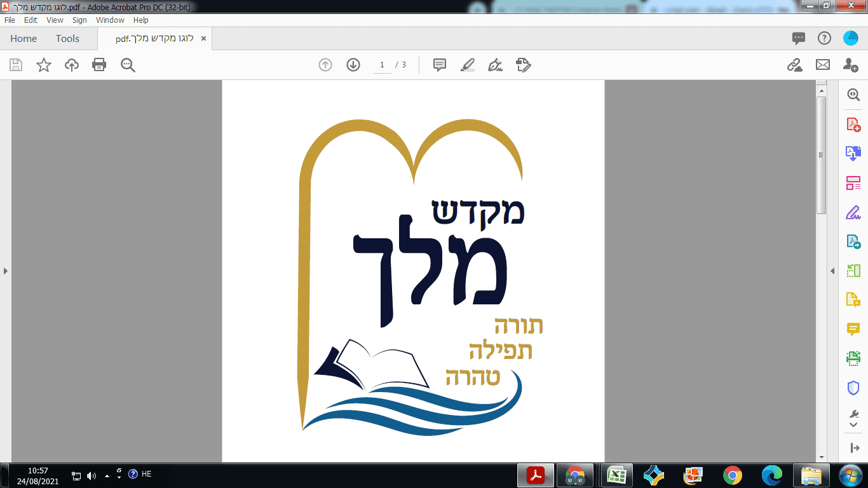Go to next page arrow

tap(353, 65)
